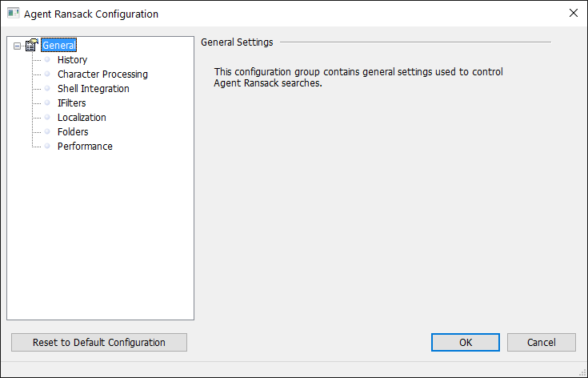Click the bullet icon beside IFilters
Viewport: 588px width, 378px height.
coord(47,103)
